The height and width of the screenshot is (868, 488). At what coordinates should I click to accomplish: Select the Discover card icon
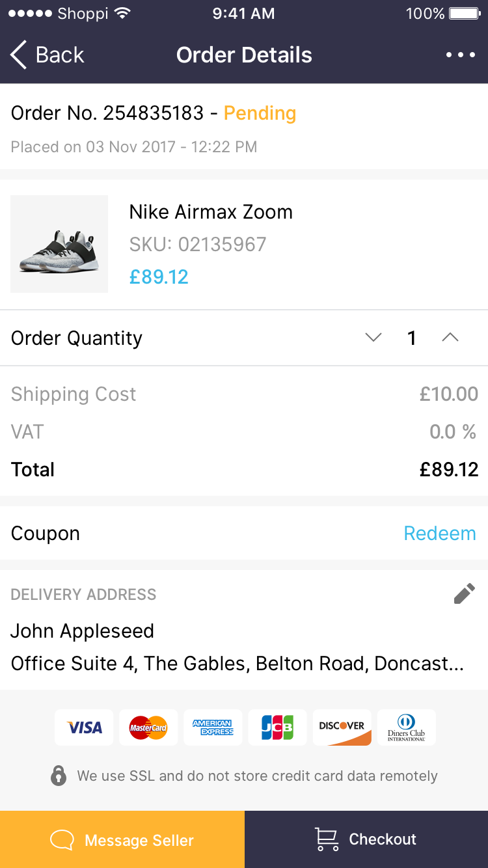pos(342,727)
